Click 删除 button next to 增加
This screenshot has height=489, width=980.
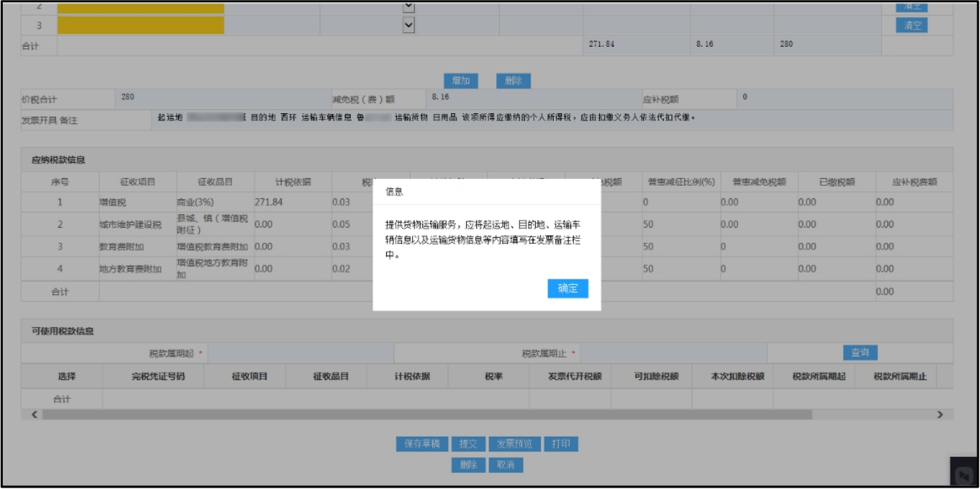513,81
